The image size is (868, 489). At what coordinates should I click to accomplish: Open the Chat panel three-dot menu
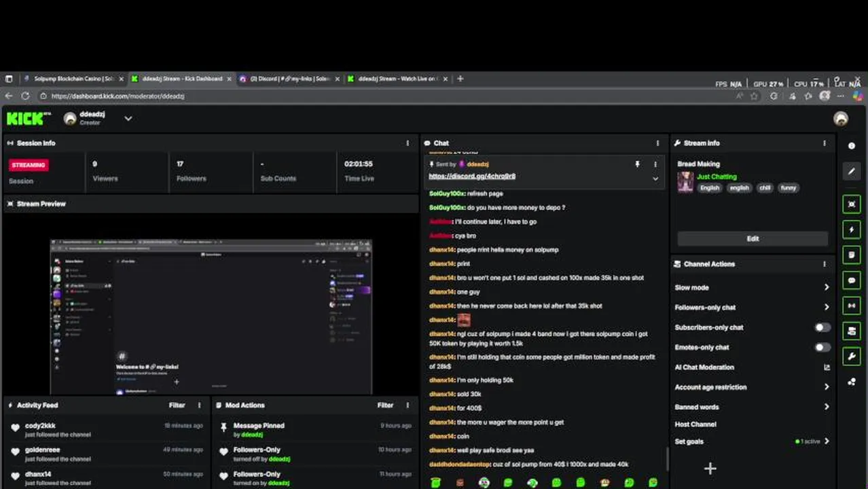[x=657, y=143]
